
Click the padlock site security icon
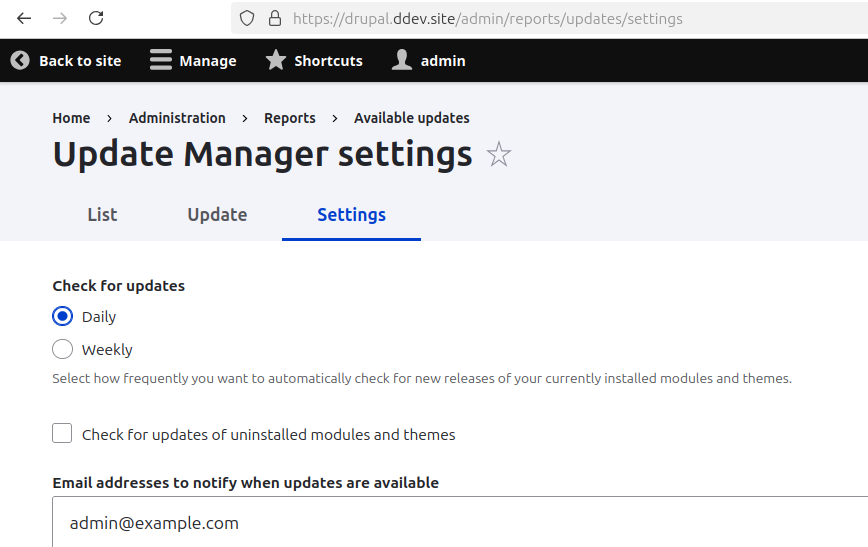pos(274,18)
